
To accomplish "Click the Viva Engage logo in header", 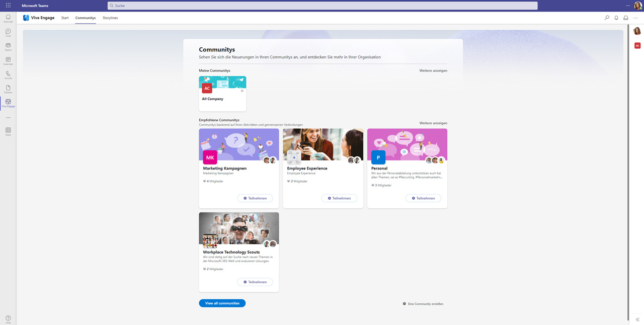I will point(26,18).
